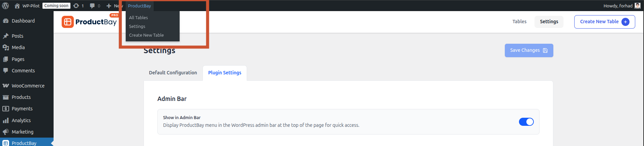Open WooCommerce in the sidebar
Viewport: 644px width, 146px height.
[x=28, y=86]
